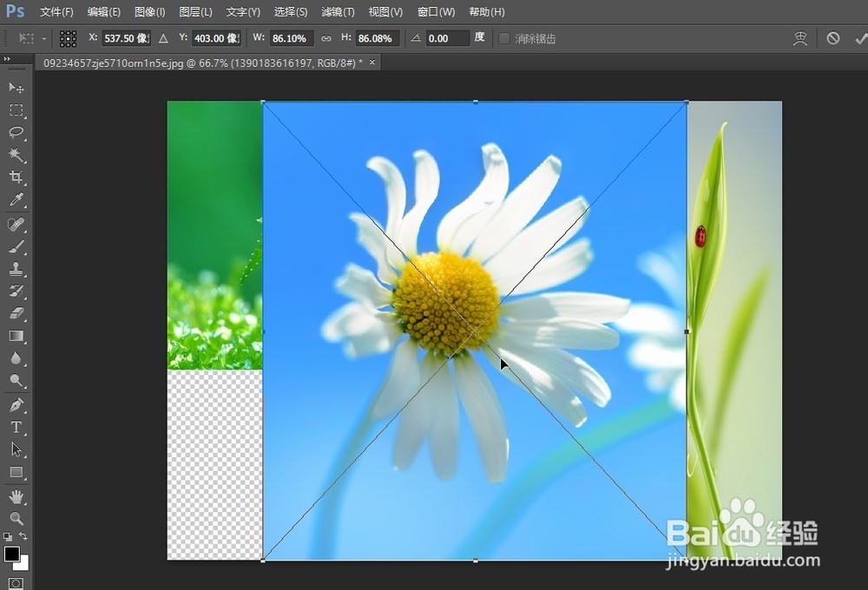The image size is (868, 590).
Task: Select the Magic Wand tool
Action: pyautogui.click(x=16, y=155)
